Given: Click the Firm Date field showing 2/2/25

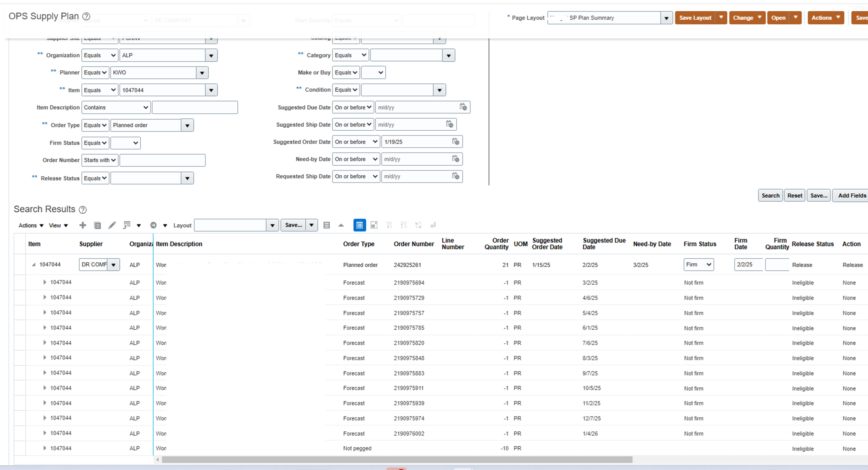Looking at the screenshot, I should (x=748, y=264).
